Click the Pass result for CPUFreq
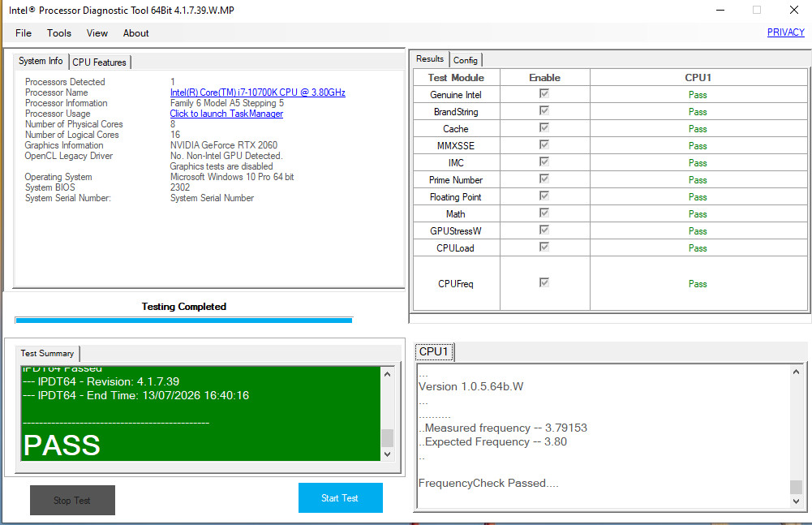Image resolution: width=812 pixels, height=525 pixels. click(698, 284)
